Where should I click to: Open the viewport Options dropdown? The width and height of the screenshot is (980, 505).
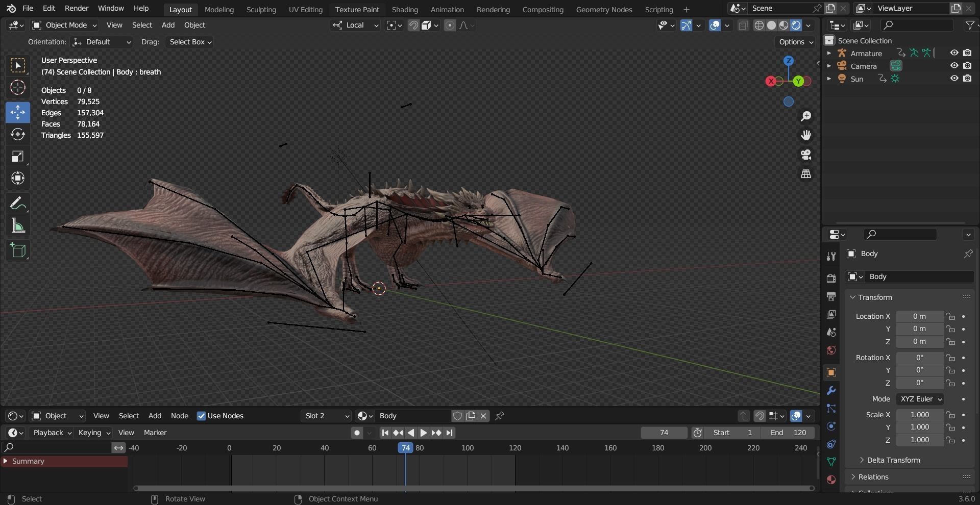pos(796,42)
